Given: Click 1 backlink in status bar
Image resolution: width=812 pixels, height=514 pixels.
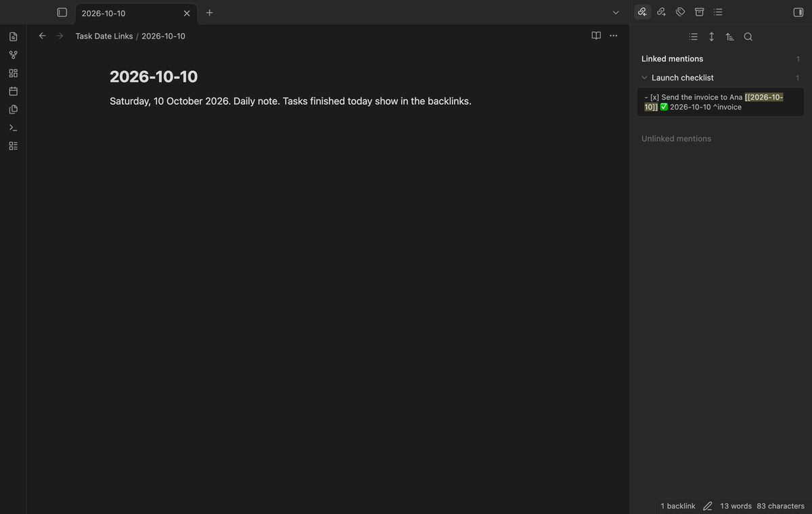Looking at the screenshot, I should (x=678, y=506).
